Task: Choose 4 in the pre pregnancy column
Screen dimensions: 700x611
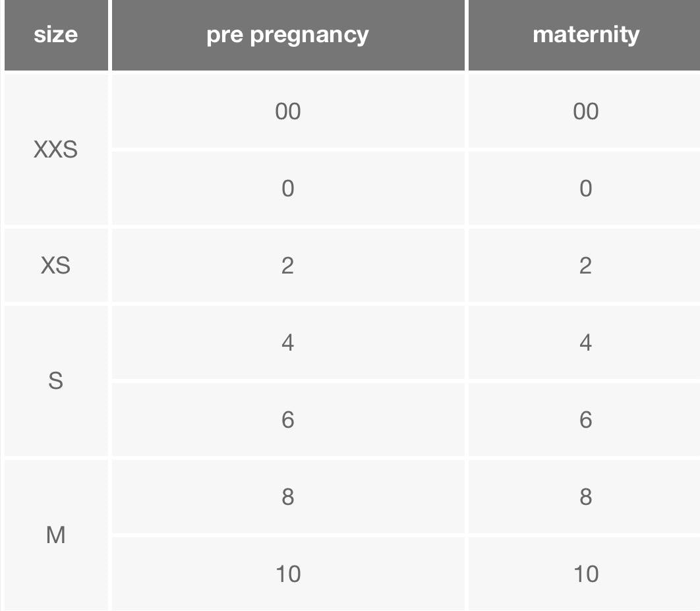Action: click(287, 343)
